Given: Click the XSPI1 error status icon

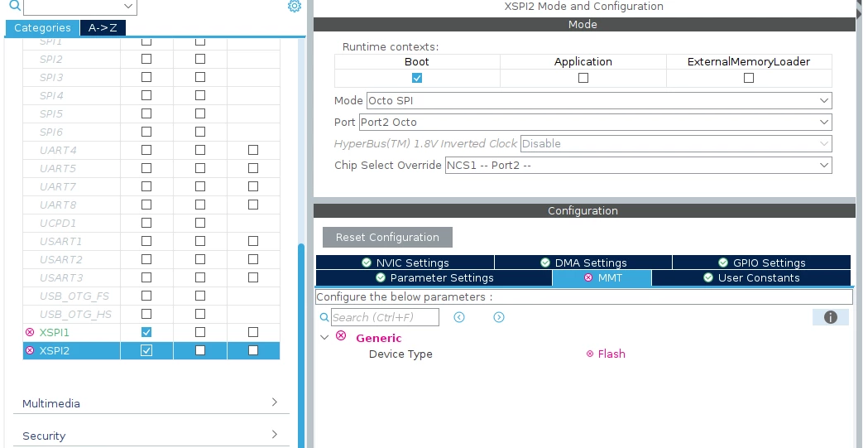Looking at the screenshot, I should coord(30,332).
